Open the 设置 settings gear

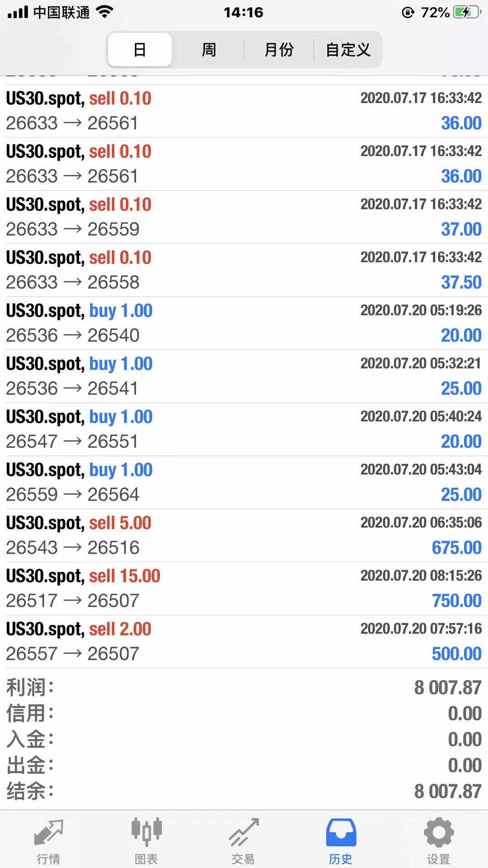point(438,833)
